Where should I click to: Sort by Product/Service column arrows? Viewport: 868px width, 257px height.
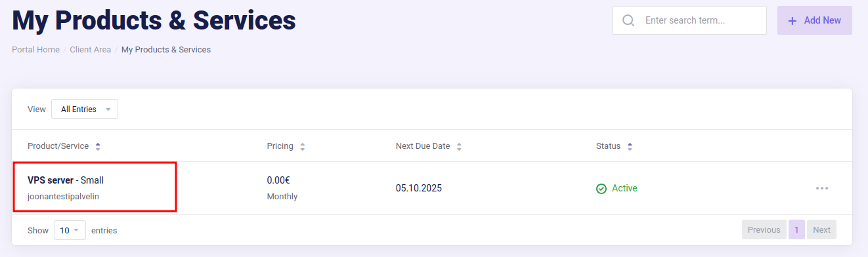98,146
